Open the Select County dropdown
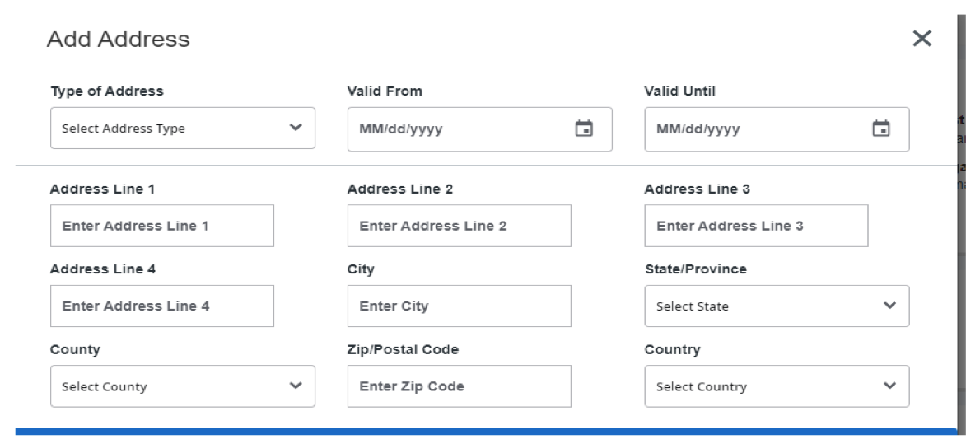This screenshot has width=980, height=444. coord(165,386)
